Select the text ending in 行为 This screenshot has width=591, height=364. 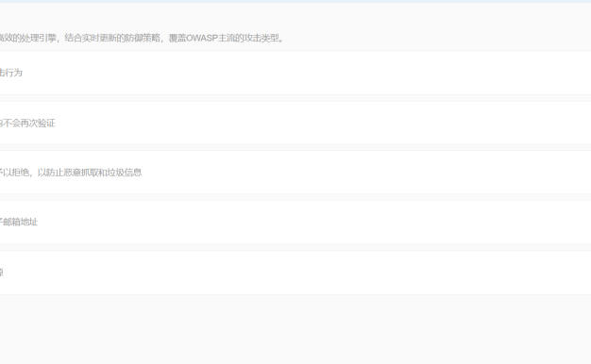pyautogui.click(x=11, y=73)
